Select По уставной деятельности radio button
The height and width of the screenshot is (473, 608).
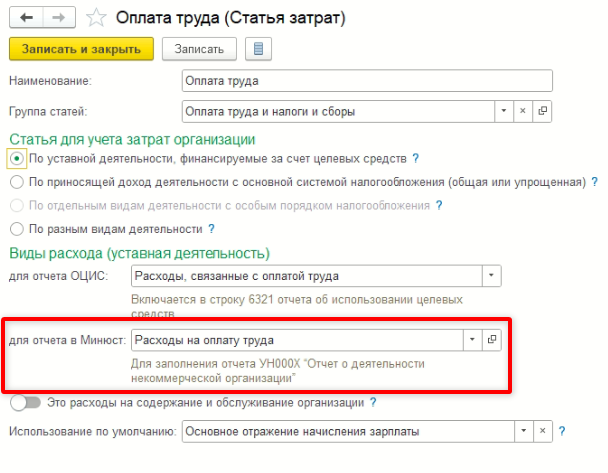(16, 159)
